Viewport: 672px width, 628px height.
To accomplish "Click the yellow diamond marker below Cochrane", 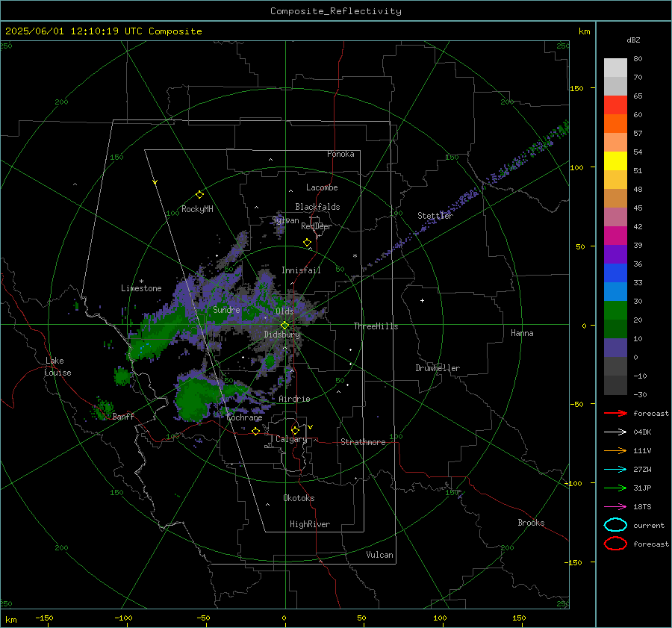I will coord(255,432).
